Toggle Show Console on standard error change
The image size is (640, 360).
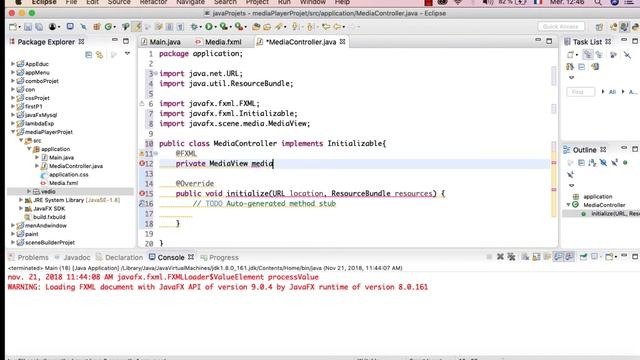[569, 257]
